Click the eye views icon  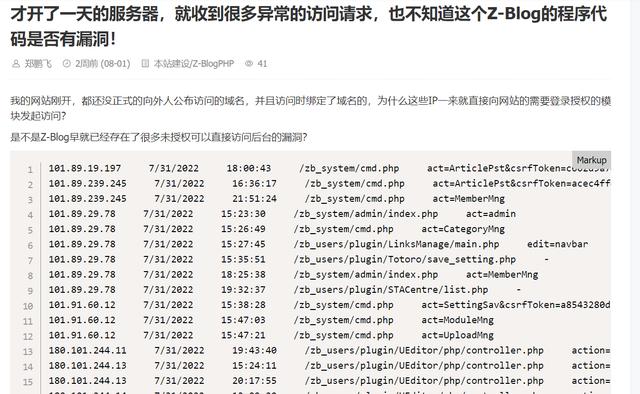coord(249,64)
